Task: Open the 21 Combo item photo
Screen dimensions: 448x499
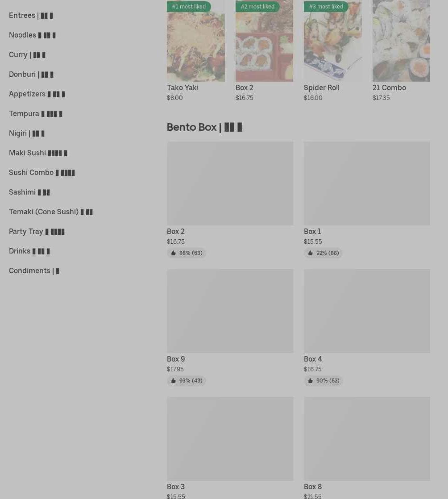Action: [x=401, y=41]
